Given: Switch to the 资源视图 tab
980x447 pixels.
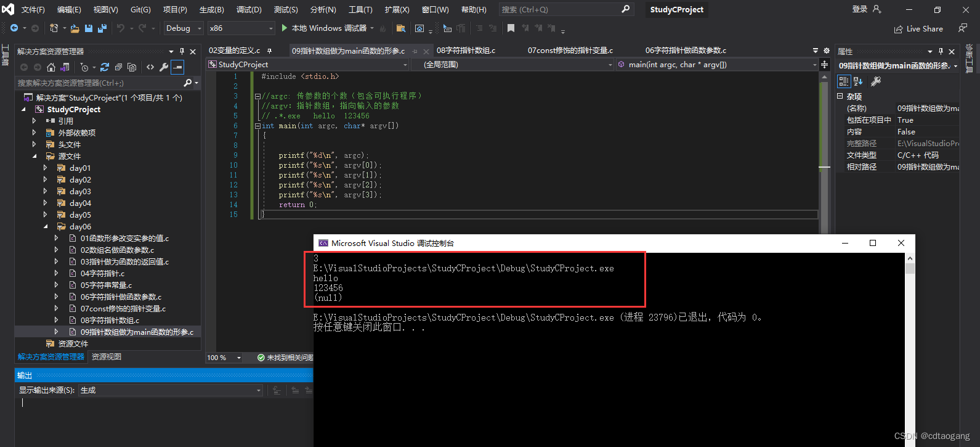Looking at the screenshot, I should (107, 357).
